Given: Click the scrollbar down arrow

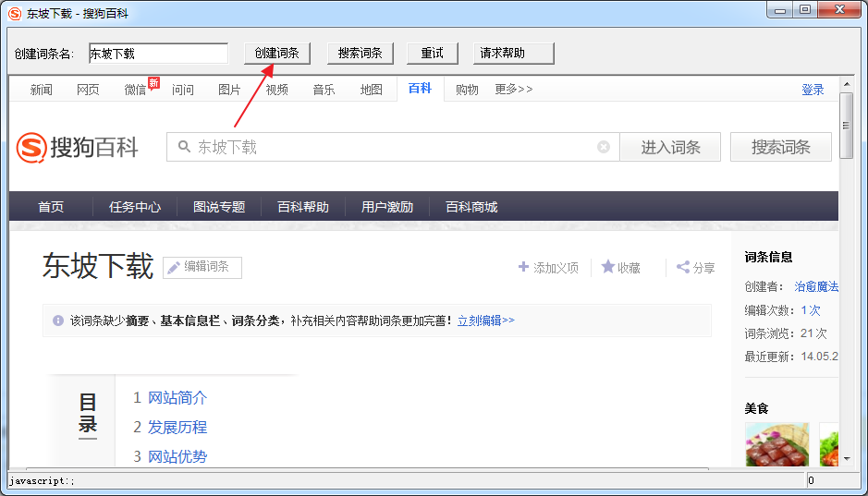Looking at the screenshot, I should (847, 459).
